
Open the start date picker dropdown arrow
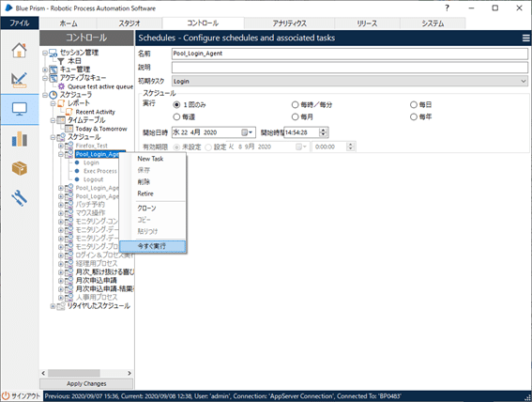251,132
